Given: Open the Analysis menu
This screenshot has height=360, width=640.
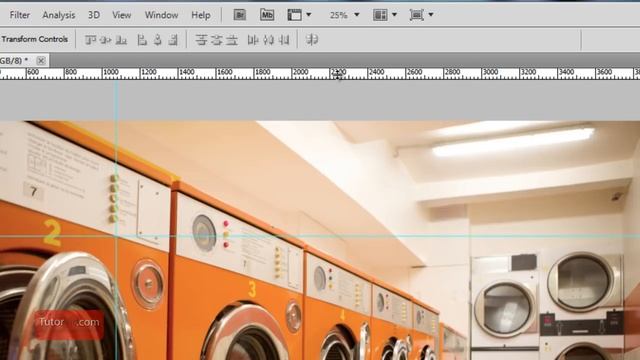Looking at the screenshot, I should (59, 15).
